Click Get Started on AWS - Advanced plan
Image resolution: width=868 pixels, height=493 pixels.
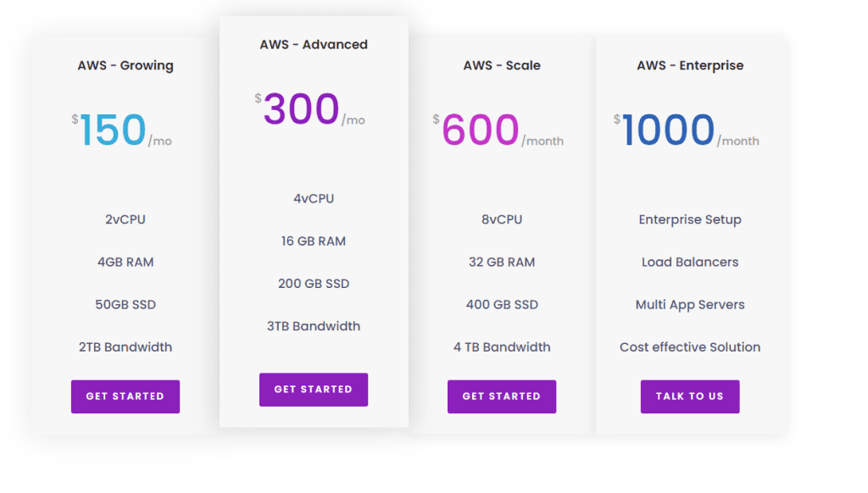click(x=314, y=390)
